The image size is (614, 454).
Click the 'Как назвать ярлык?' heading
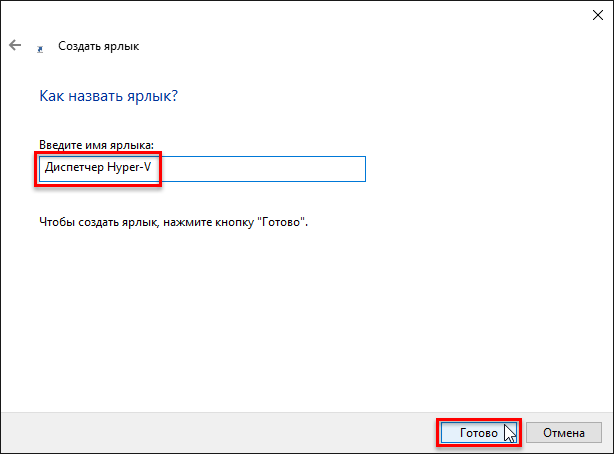pyautogui.click(x=108, y=96)
